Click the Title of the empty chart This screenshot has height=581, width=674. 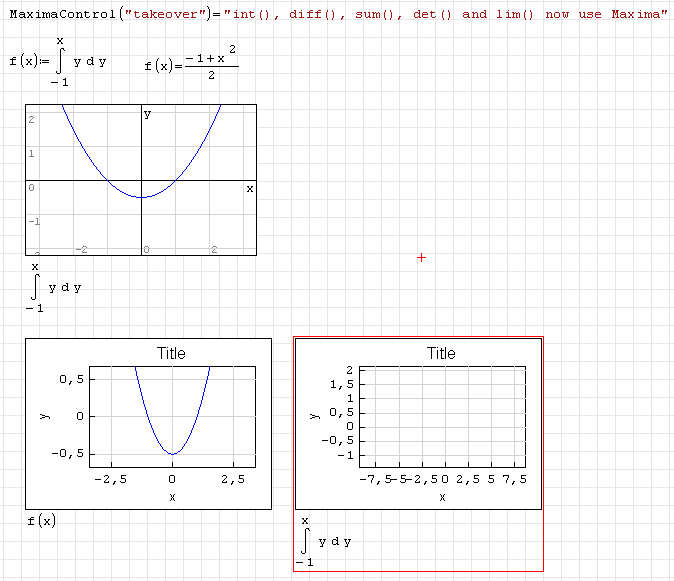(441, 353)
